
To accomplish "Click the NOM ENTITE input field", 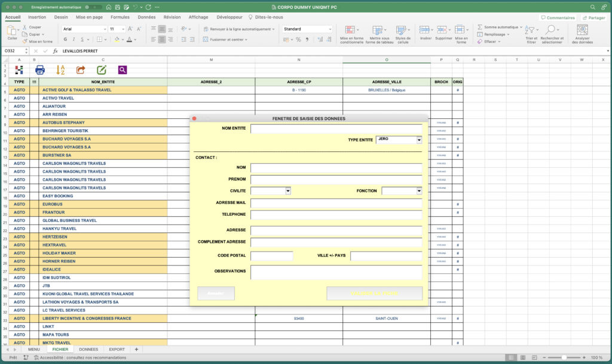I will tap(336, 129).
